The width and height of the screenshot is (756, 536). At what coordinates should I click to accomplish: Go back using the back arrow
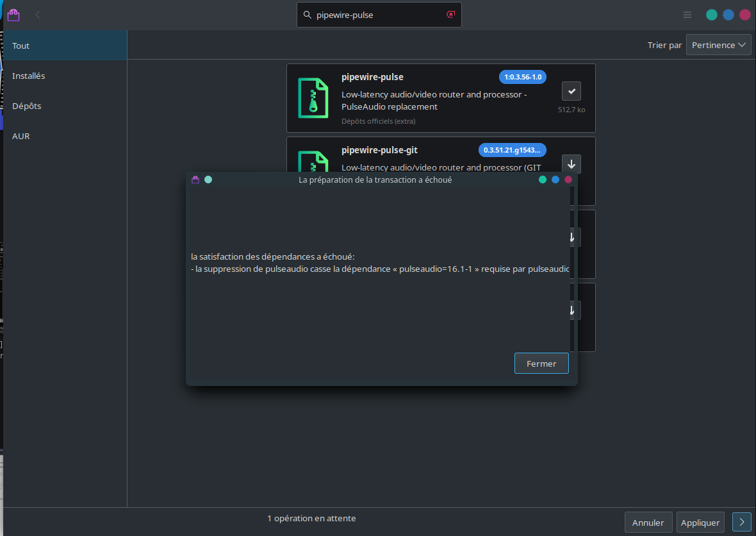38,15
